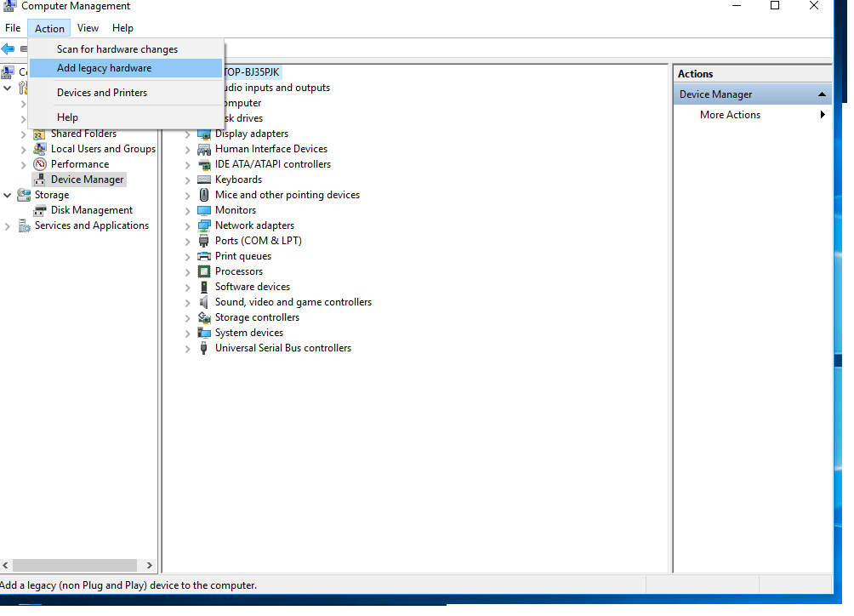The height and width of the screenshot is (616, 854).
Task: Click the Shared Folders icon
Action: point(39,134)
